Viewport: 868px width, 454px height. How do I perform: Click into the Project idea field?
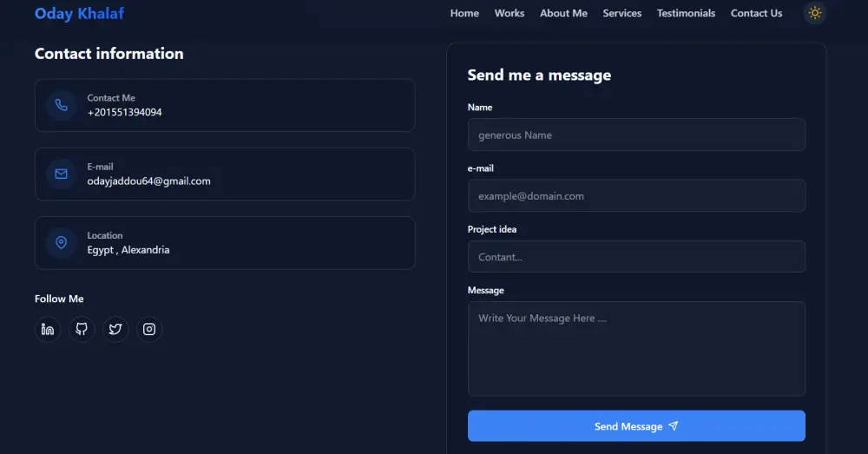pos(636,256)
